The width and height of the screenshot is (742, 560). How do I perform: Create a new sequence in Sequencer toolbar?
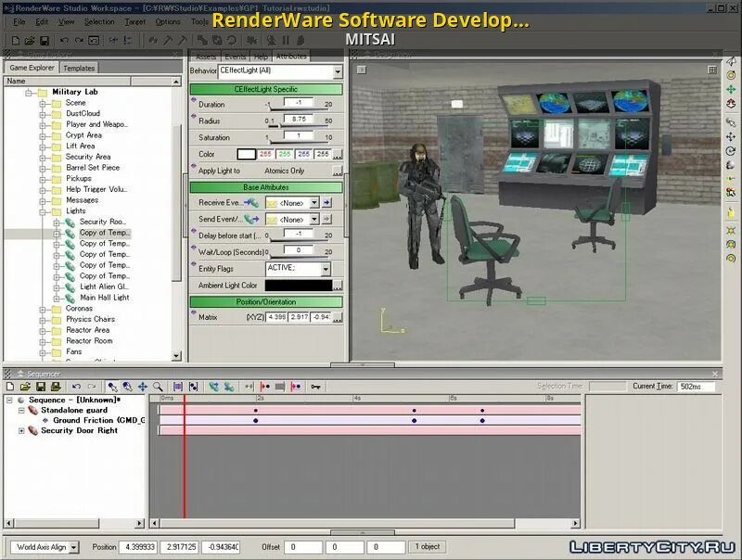pyautogui.click(x=10, y=387)
